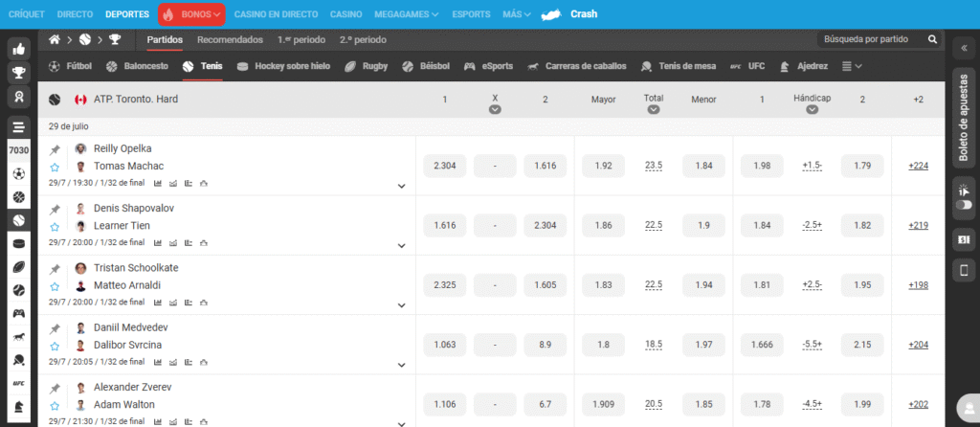Select horse racing icon in left sidebar
The image size is (980, 427).
19,337
